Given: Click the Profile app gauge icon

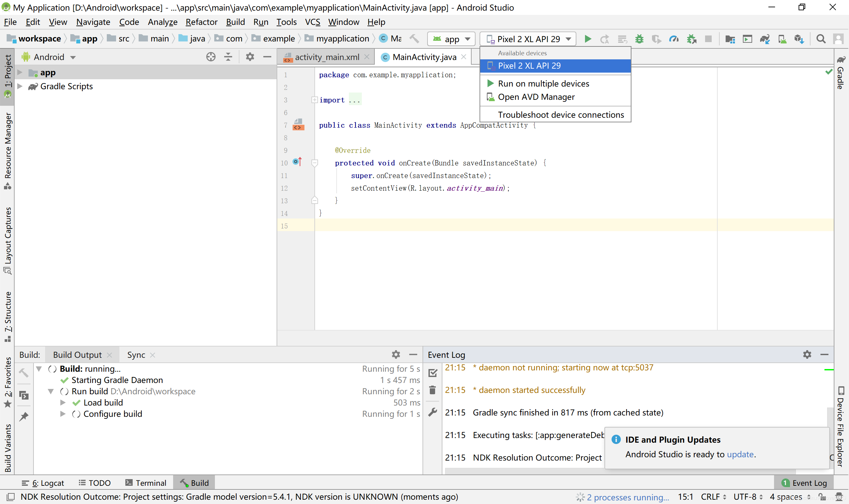Looking at the screenshot, I should tap(674, 39).
